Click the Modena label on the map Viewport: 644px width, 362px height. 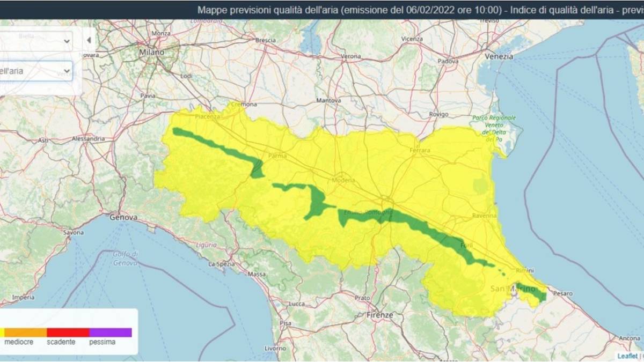click(343, 180)
